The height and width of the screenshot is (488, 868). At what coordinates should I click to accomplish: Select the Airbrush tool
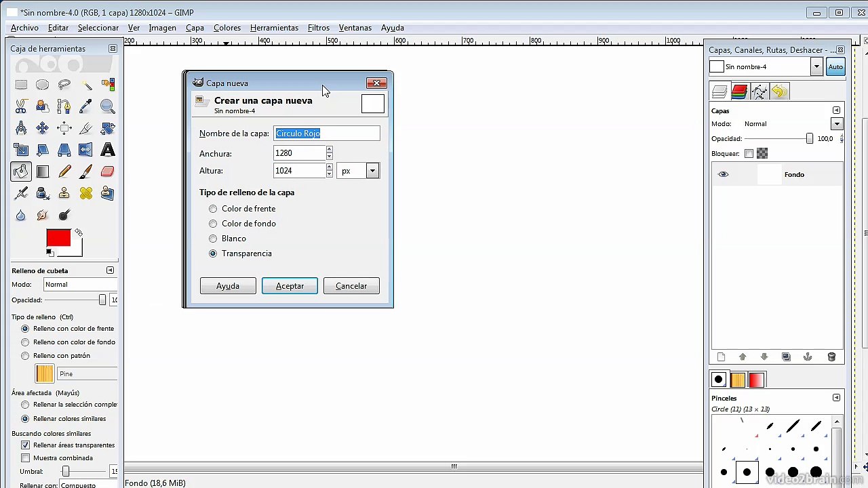(x=21, y=193)
